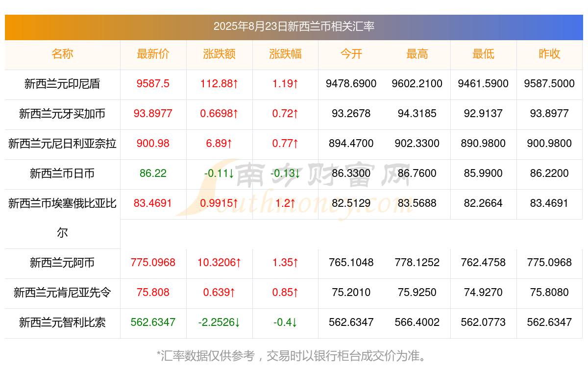The image size is (588, 371).
Task: Click the change amount 0.9915↑
Action: click(219, 203)
